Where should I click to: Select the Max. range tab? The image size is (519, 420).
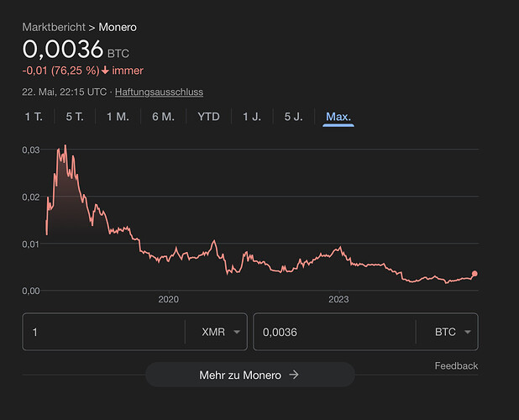pyautogui.click(x=338, y=117)
